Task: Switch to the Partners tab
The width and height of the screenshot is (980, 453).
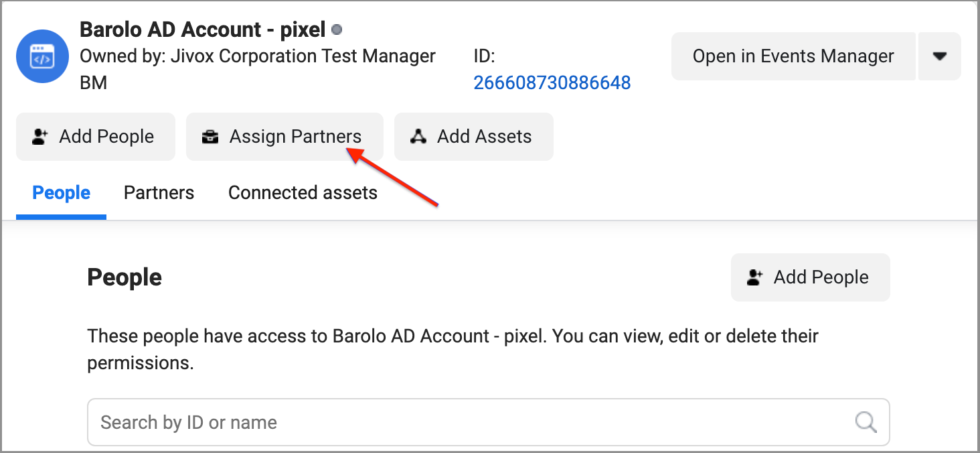Action: (x=159, y=193)
